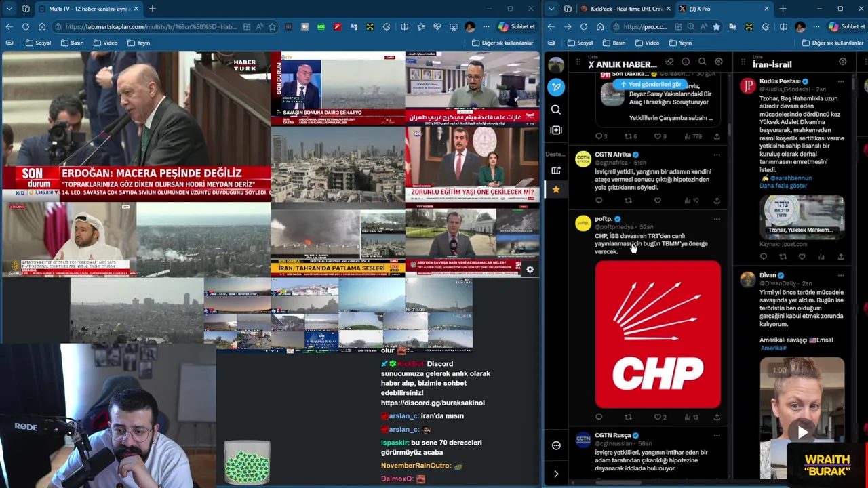Click pro.x.com address bar in right window
The image size is (868, 488).
[x=646, y=27]
